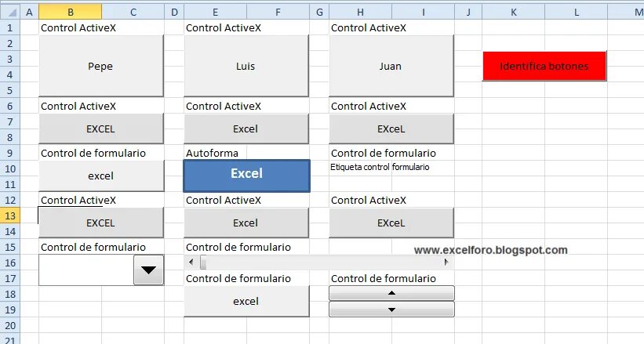Select row 13 header
Viewport: 644px width, 344px height.
pos(9,215)
